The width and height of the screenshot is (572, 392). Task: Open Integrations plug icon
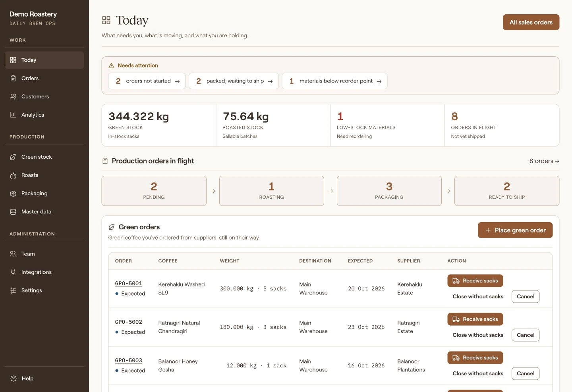point(13,272)
